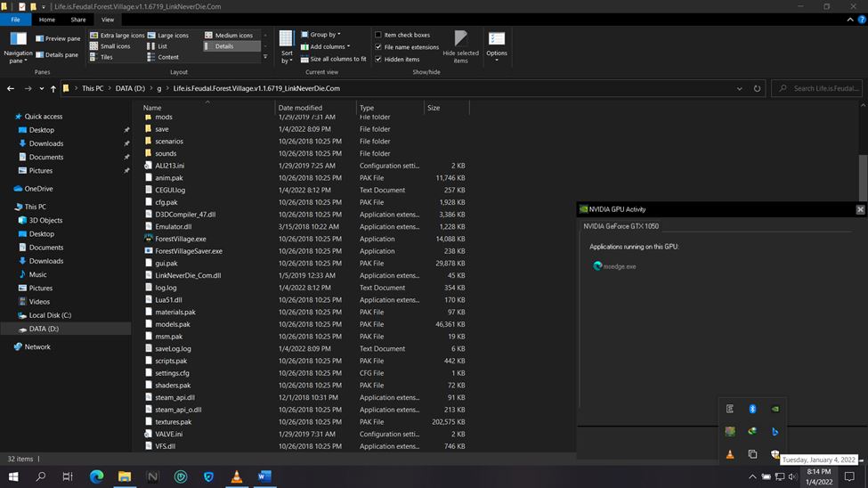Click DATA (D:) in address breadcrumb
868x488 pixels.
pyautogui.click(x=130, y=89)
